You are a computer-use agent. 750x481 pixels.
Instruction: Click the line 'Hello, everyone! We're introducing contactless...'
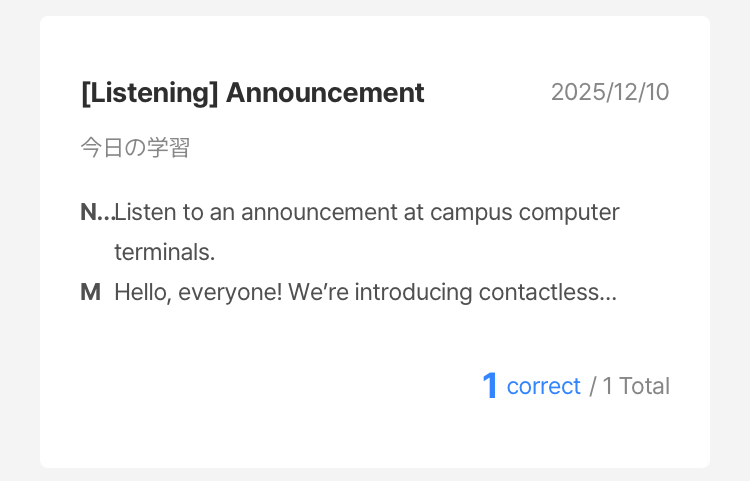coord(365,292)
